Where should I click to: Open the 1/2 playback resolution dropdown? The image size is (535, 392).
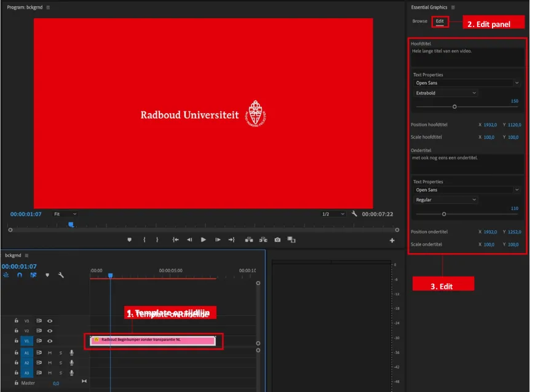click(333, 214)
